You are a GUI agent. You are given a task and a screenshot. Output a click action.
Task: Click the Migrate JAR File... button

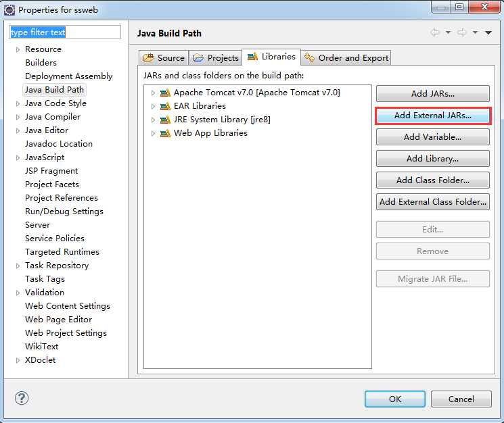click(x=433, y=279)
